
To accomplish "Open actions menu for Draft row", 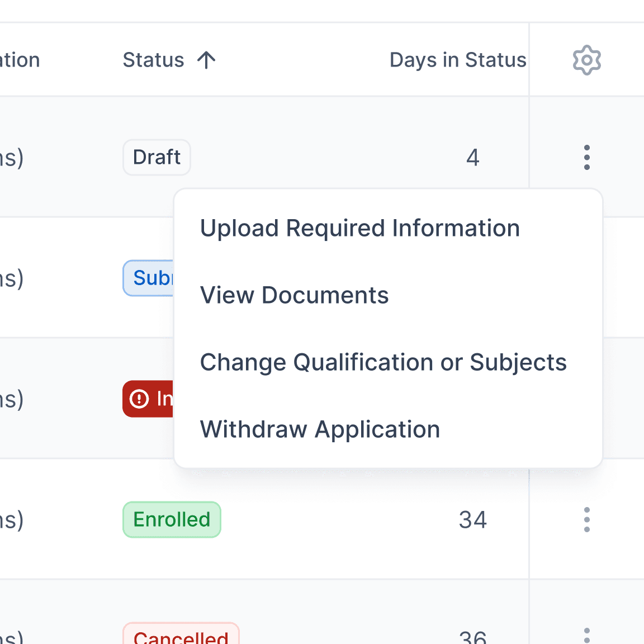I will pos(586,157).
